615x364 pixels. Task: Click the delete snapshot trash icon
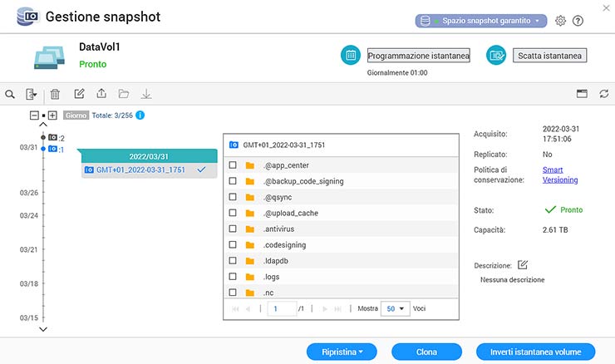(55, 95)
